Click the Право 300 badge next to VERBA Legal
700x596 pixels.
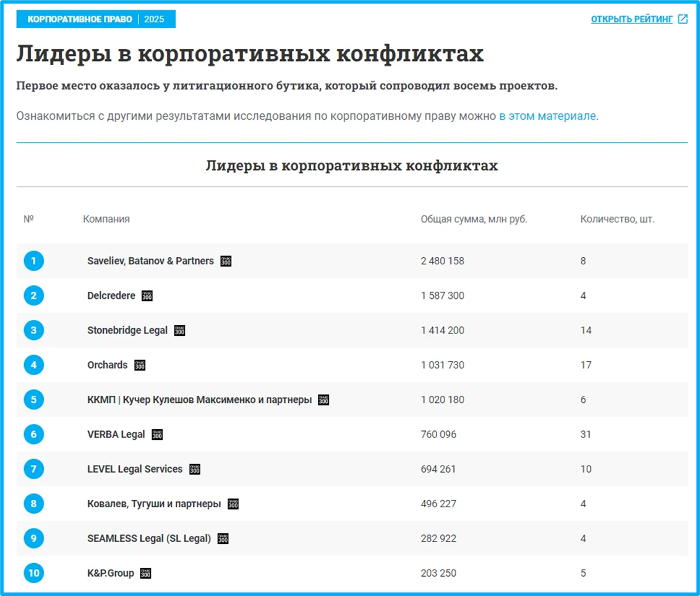tap(157, 435)
